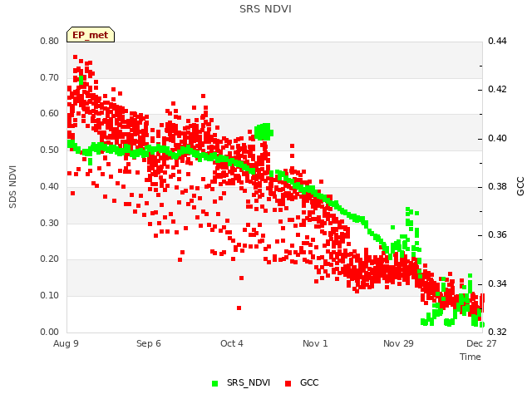Click the Nov 1 date tick
This screenshot has width=532, height=399.
[x=315, y=343]
